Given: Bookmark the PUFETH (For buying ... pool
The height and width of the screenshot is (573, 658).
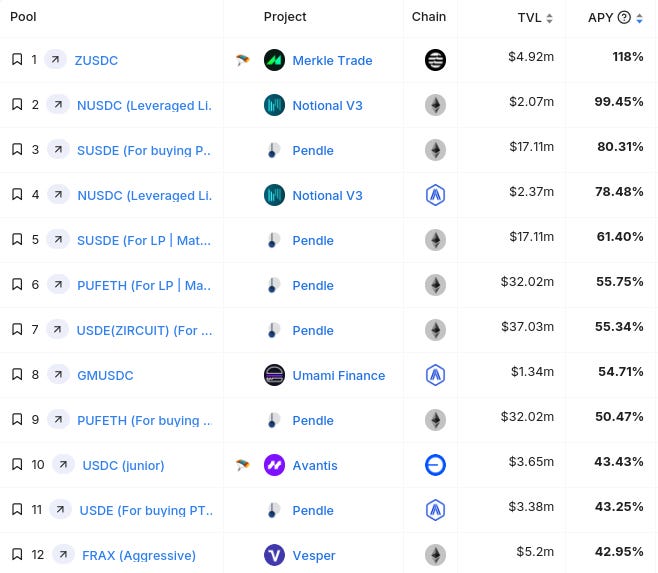Looking at the screenshot, I should [x=17, y=419].
